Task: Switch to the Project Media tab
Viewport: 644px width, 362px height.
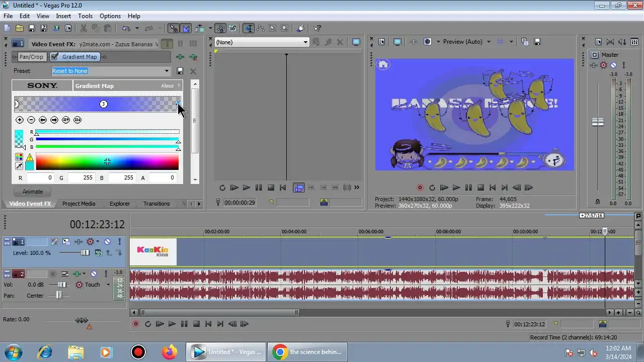Action: [x=78, y=204]
